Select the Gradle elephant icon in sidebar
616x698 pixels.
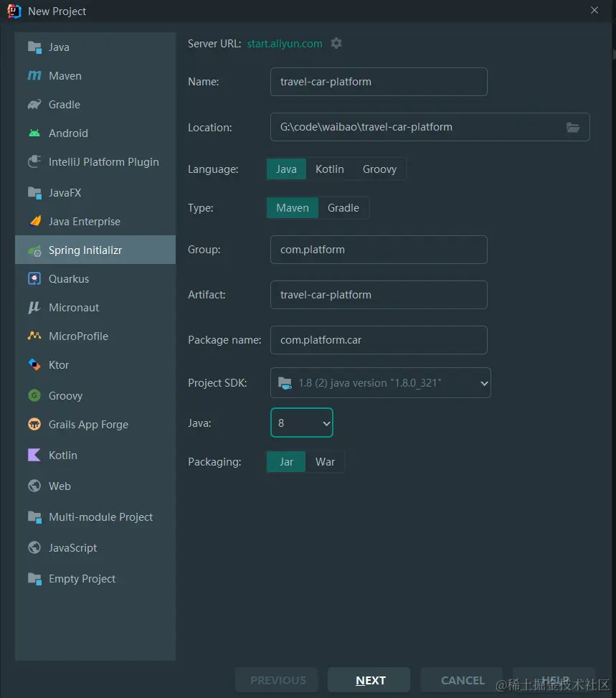click(34, 105)
